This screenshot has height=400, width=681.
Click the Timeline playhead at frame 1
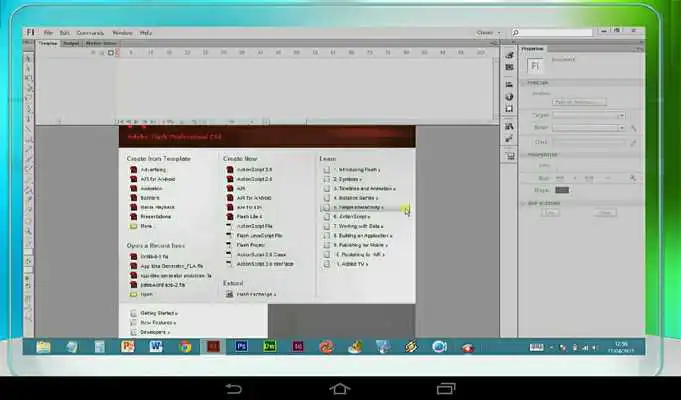pos(116,53)
